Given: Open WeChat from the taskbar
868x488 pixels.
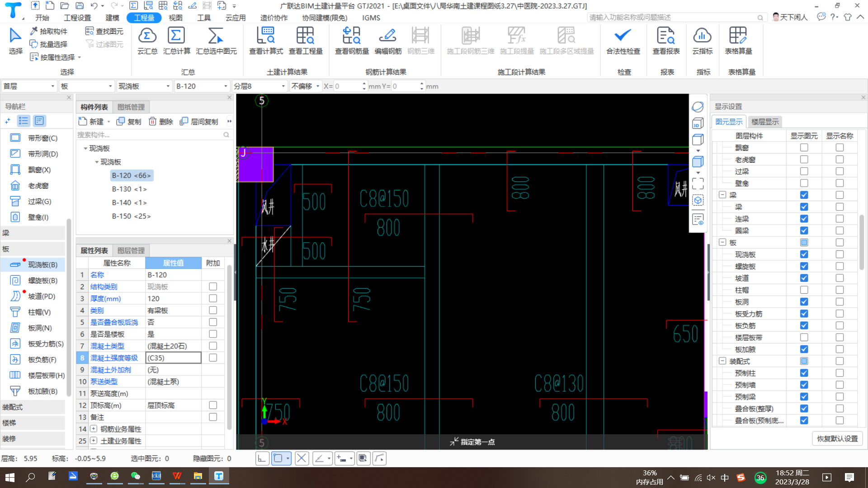Looking at the screenshot, I should coord(135,476).
